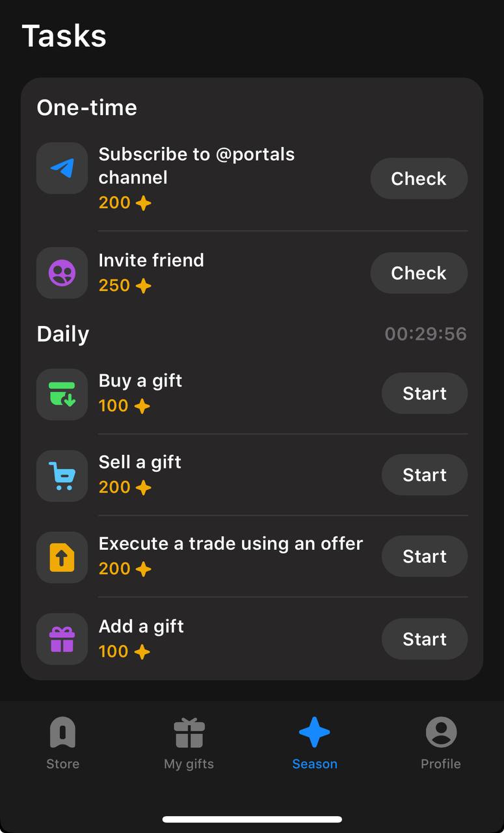Tap the yellow trade offer document icon
The image size is (504, 833).
62,557
